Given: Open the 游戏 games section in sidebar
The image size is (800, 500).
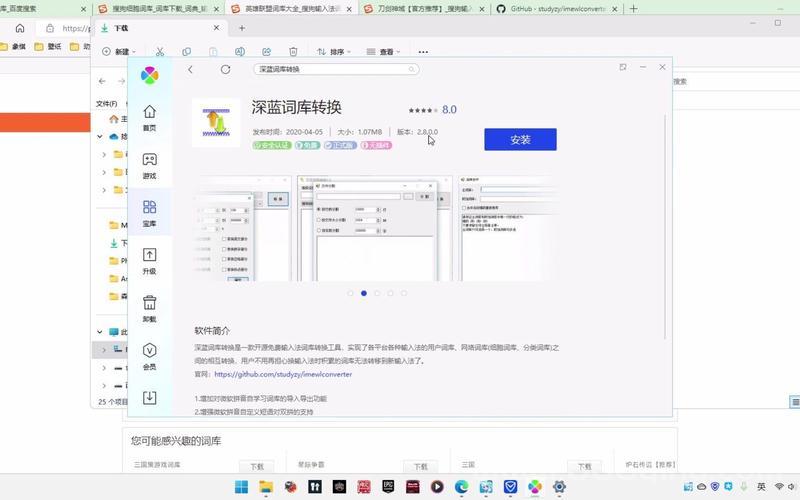Looking at the screenshot, I should click(x=149, y=166).
